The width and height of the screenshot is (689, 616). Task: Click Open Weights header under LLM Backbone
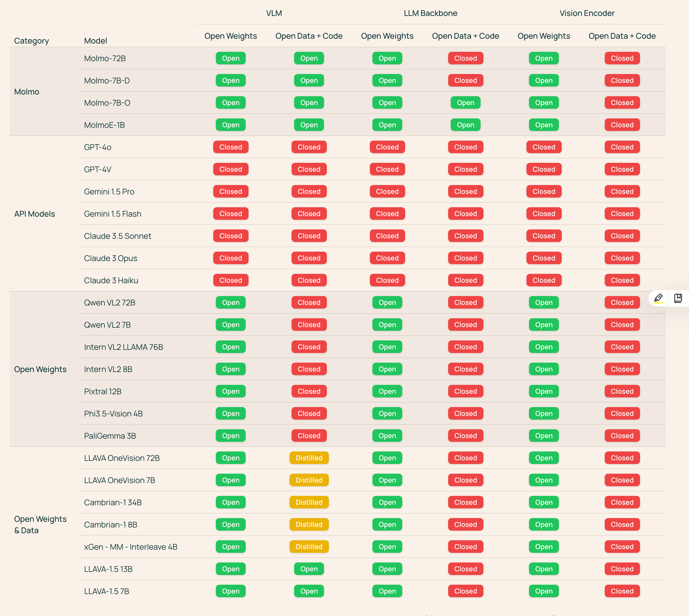387,36
